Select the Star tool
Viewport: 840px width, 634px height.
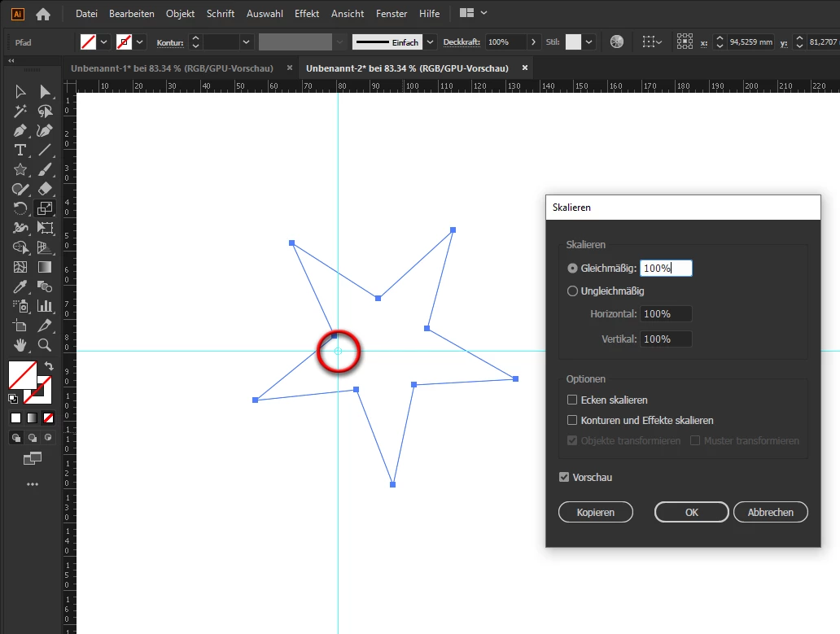(x=20, y=170)
